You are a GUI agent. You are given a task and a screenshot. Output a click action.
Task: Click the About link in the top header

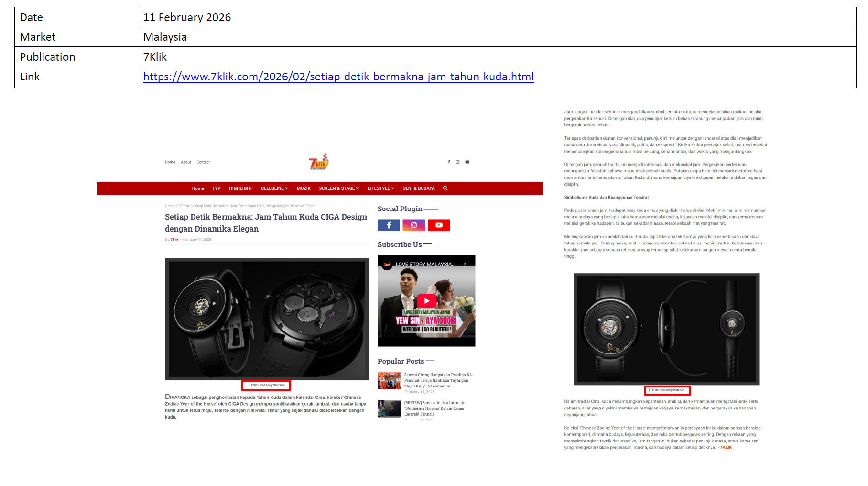(186, 162)
